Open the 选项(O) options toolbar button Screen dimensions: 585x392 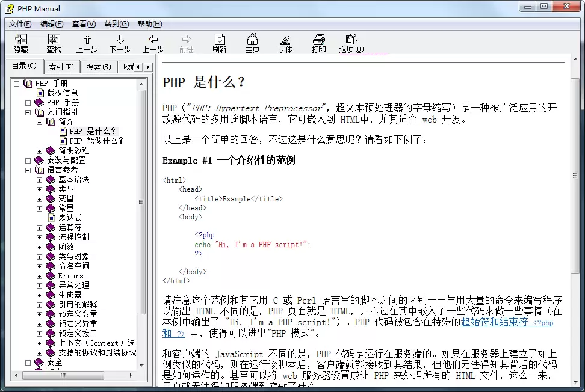(x=351, y=43)
